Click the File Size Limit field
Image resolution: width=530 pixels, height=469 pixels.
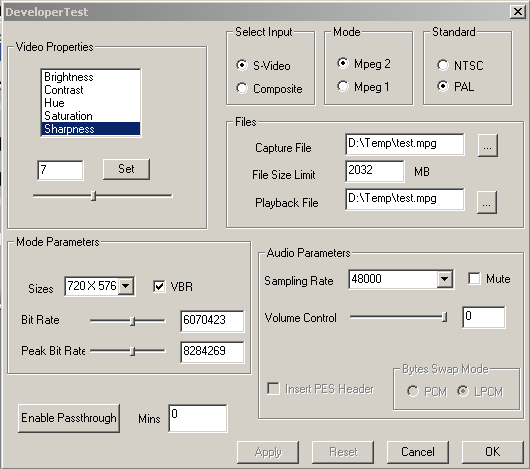coord(375,171)
